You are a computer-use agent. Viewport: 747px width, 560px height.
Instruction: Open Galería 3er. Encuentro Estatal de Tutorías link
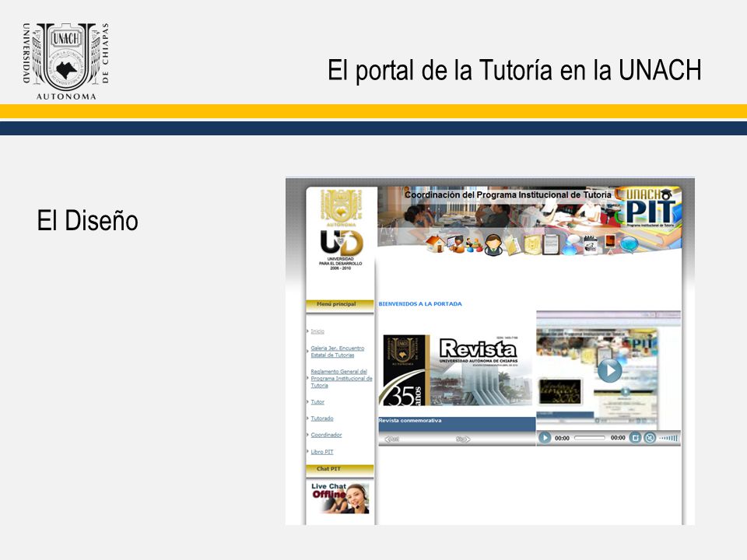point(337,352)
